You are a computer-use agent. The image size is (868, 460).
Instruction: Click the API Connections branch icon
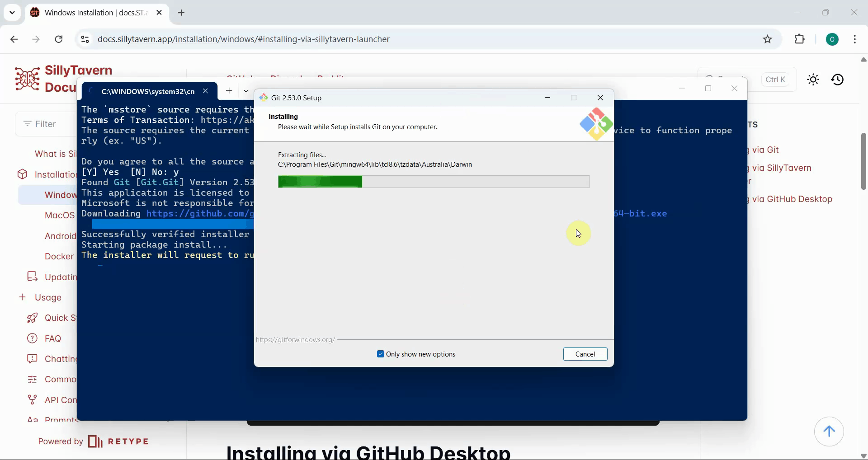(x=32, y=399)
